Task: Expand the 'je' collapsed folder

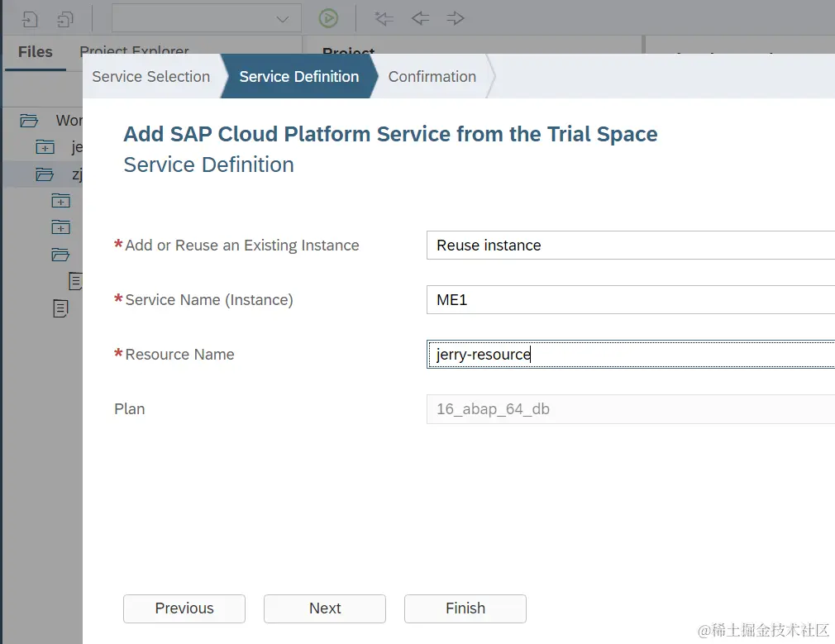Action: click(x=45, y=147)
